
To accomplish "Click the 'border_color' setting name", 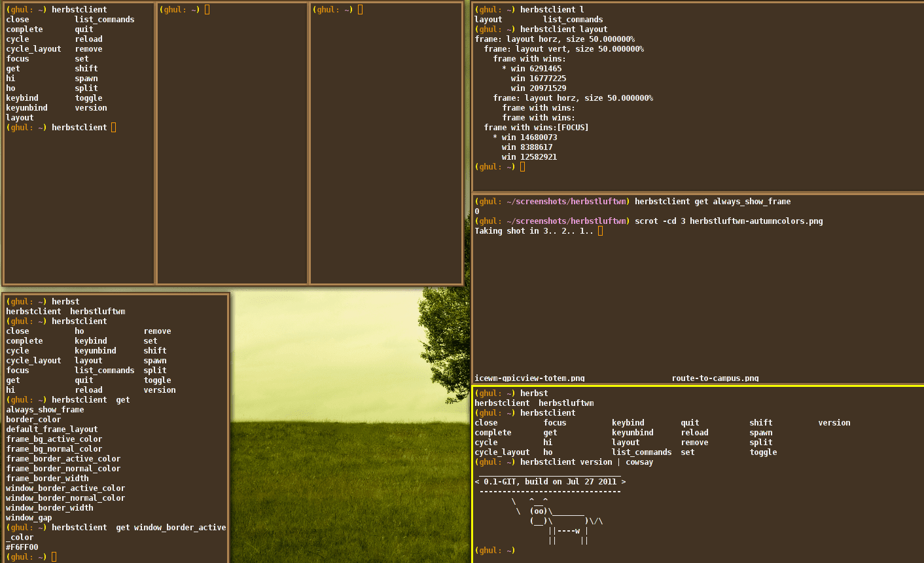I will [33, 420].
